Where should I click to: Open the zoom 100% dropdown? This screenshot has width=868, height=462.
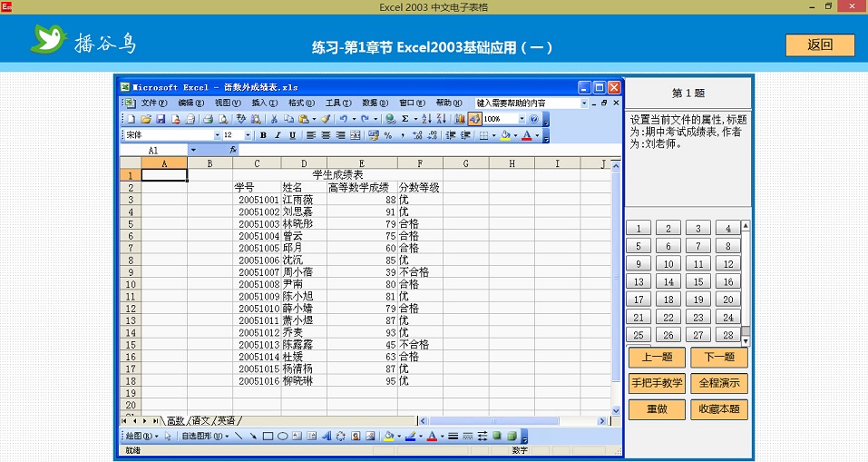click(522, 119)
